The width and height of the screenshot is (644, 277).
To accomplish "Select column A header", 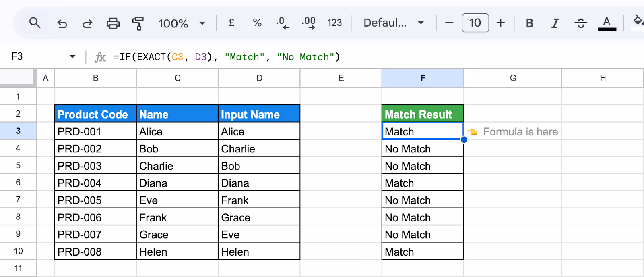I will 45,78.
